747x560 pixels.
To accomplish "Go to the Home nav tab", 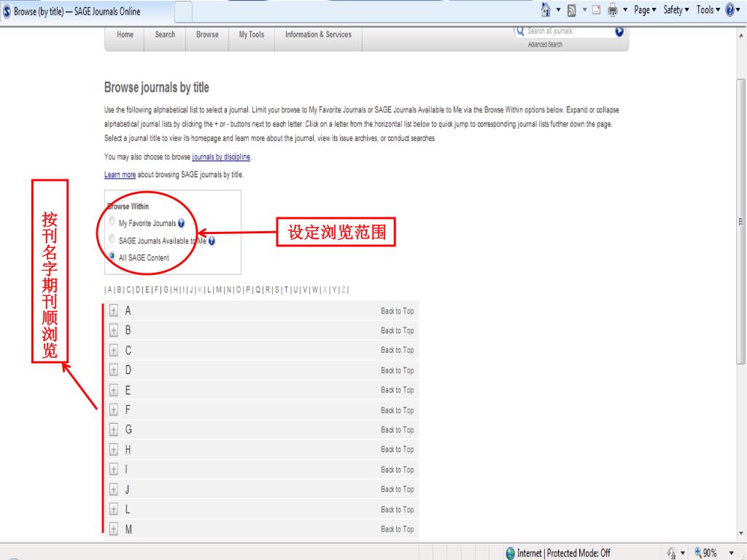I will [x=125, y=35].
